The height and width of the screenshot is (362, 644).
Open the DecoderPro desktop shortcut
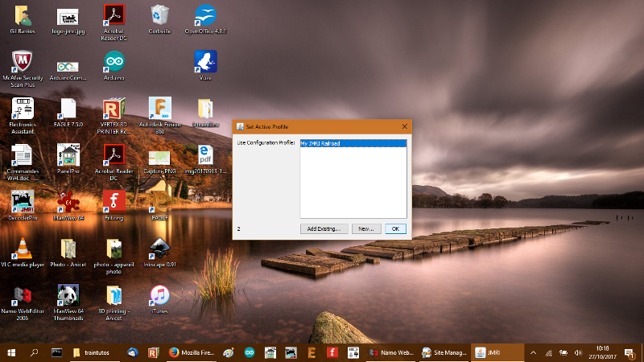click(x=22, y=202)
